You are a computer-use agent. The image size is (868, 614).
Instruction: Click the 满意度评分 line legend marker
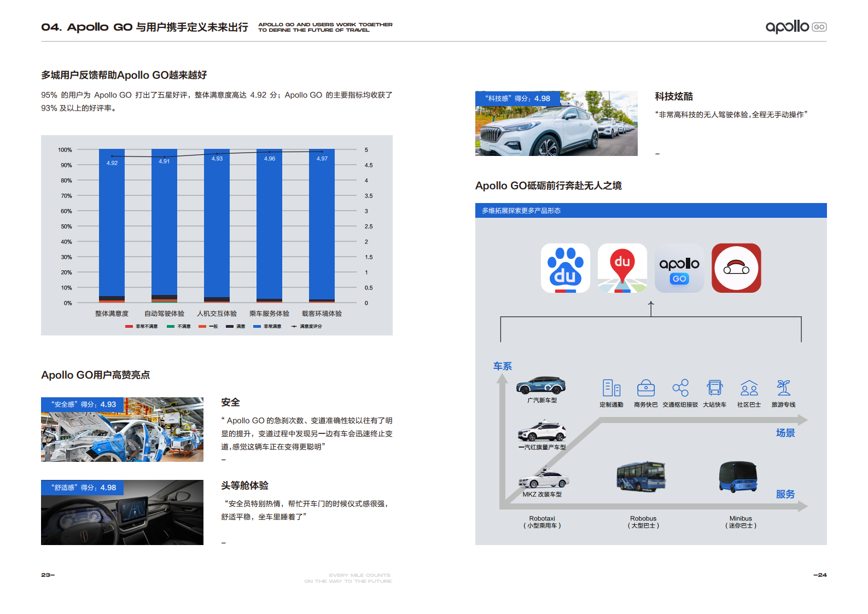tap(294, 326)
